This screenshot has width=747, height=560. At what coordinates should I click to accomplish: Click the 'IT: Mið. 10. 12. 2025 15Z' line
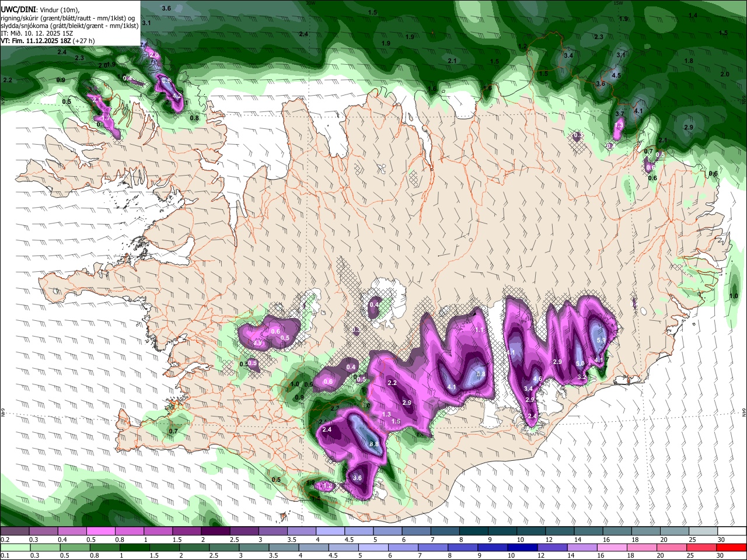click(37, 33)
